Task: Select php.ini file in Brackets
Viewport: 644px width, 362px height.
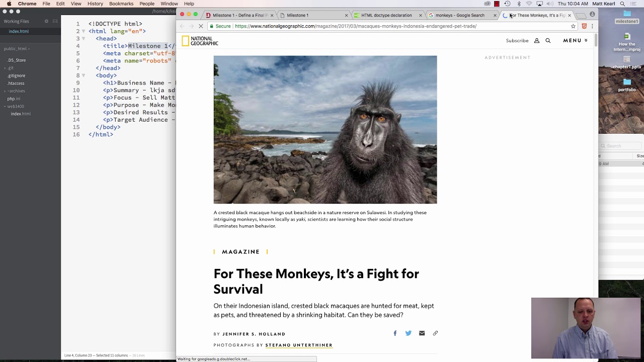Action: pos(14,99)
